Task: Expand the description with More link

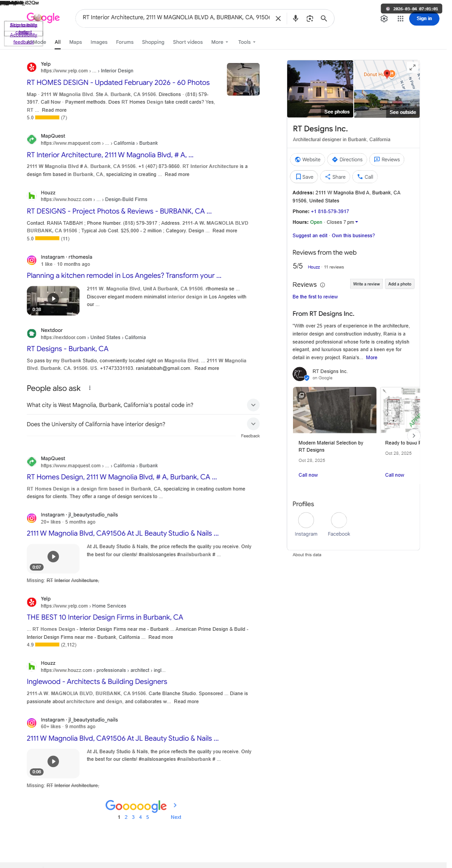Action: point(372,357)
